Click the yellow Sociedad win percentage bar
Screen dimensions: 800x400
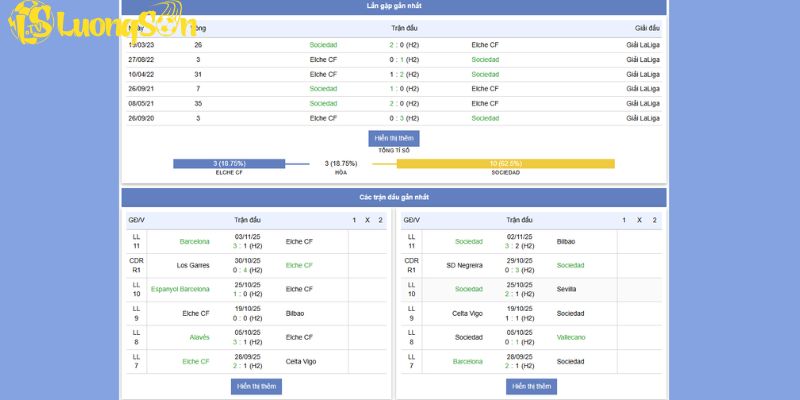coord(505,163)
